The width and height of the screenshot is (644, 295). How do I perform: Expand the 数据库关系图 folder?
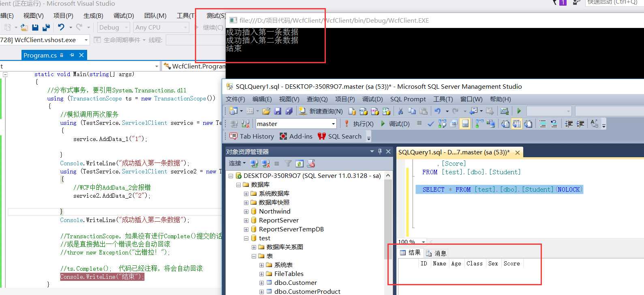click(254, 247)
